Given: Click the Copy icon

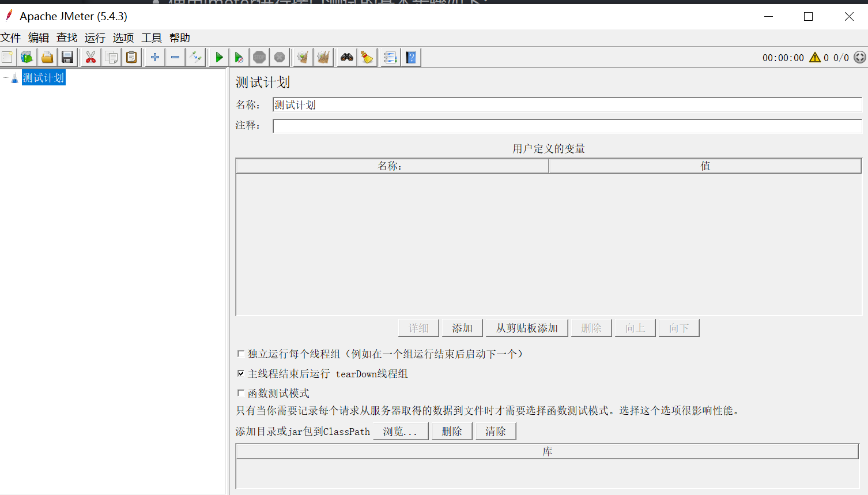Looking at the screenshot, I should (111, 57).
